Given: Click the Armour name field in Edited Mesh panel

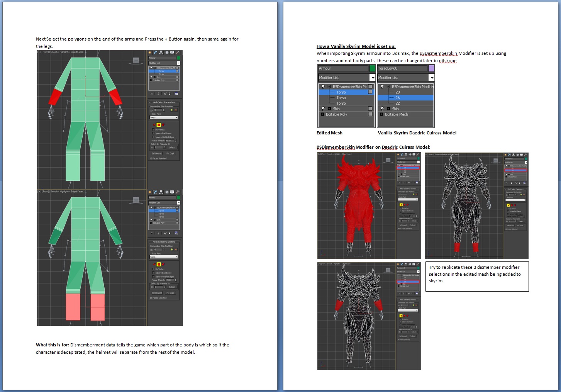Looking at the screenshot, I should [x=343, y=68].
